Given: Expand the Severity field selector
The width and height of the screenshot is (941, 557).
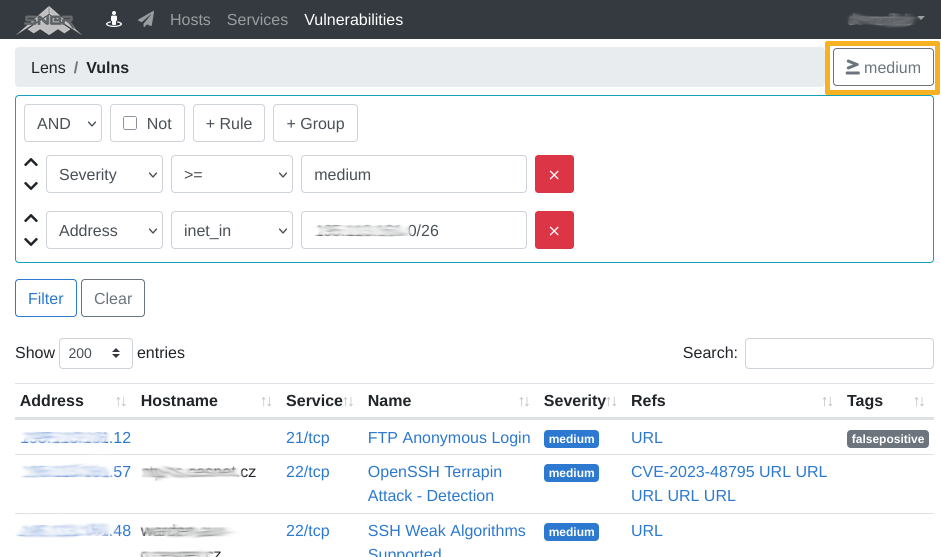Looking at the screenshot, I should tap(104, 174).
